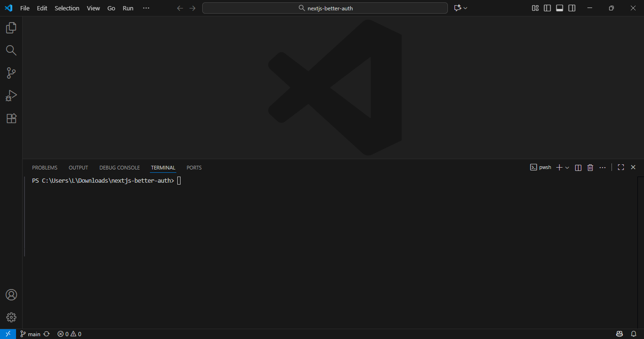Toggle the primary side bar layout button
The image size is (644, 339).
pos(547,8)
